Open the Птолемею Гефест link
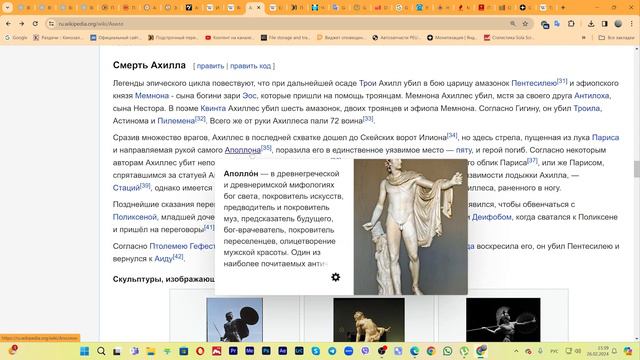Viewport: 640px width, 360px height. coord(182,246)
